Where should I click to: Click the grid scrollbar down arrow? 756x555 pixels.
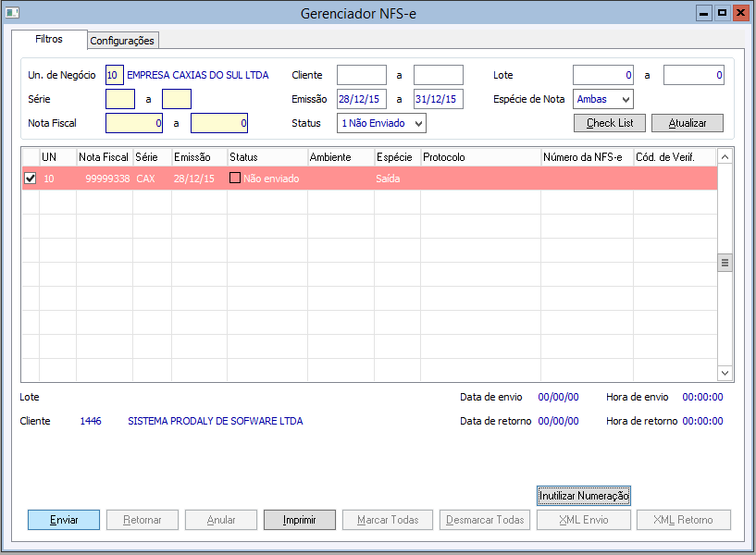(725, 373)
